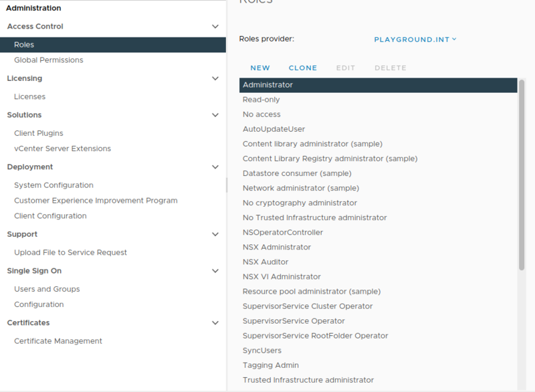The height and width of the screenshot is (392, 535).
Task: Select the Tagging Admin role
Action: (271, 365)
